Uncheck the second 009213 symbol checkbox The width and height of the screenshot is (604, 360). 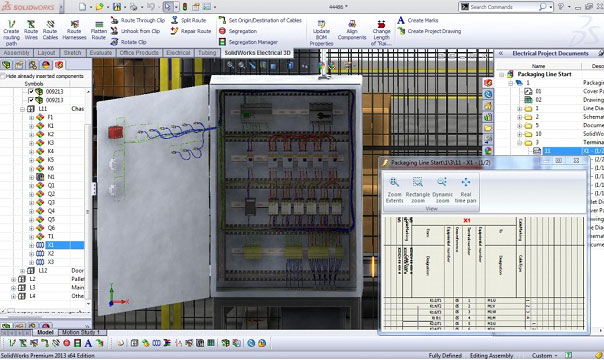pos(31,100)
